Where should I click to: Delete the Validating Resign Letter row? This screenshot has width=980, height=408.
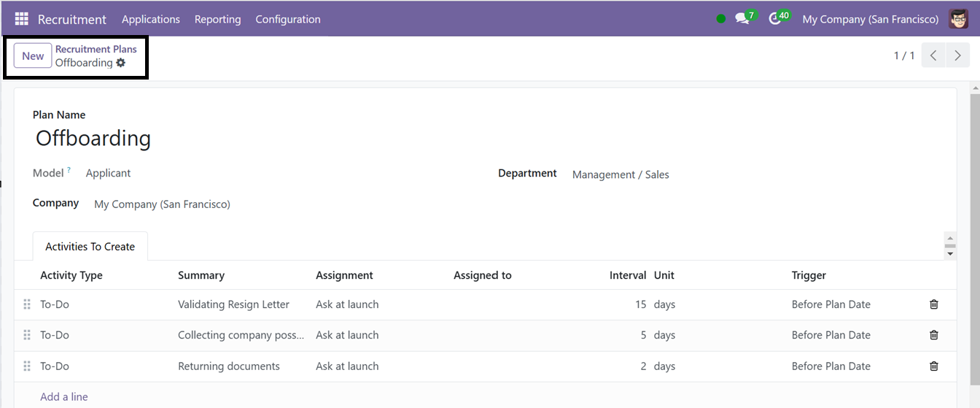pos(934,304)
